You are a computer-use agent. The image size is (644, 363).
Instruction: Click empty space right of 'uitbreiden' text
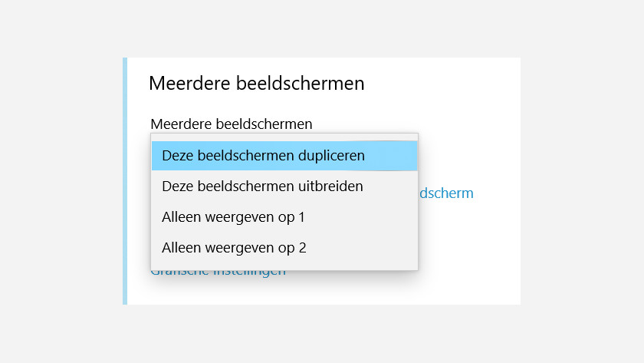390,186
